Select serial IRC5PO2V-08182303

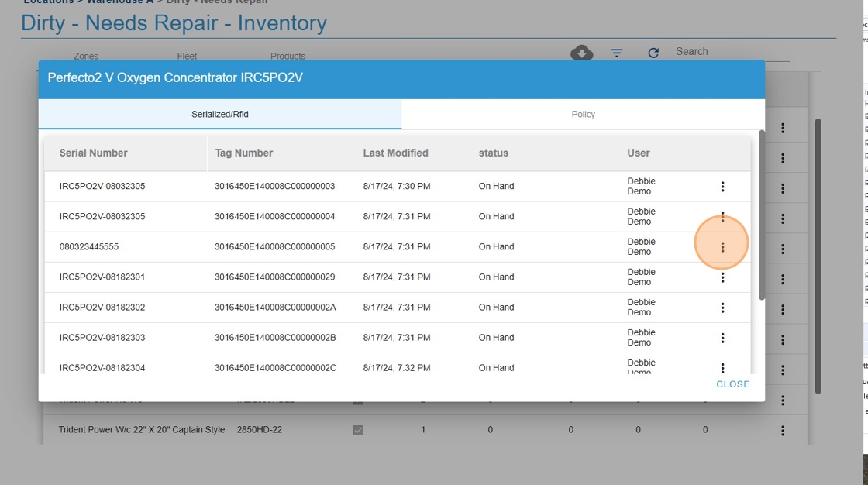(102, 338)
